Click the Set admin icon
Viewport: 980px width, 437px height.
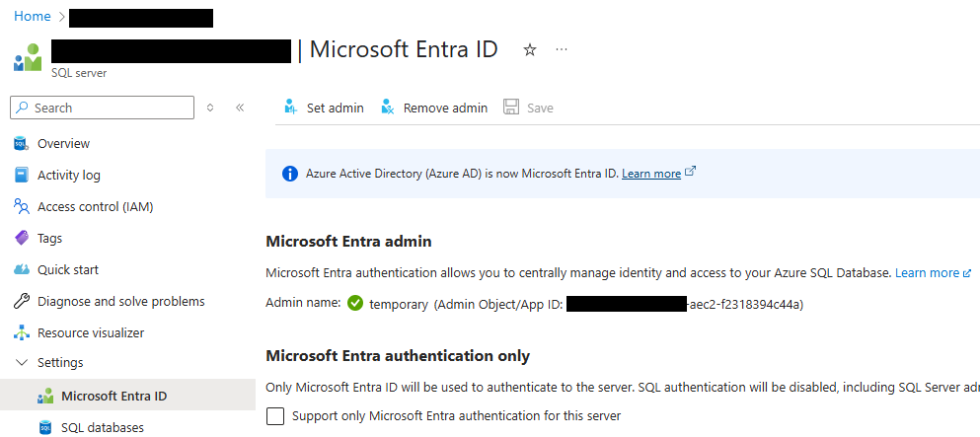point(290,108)
